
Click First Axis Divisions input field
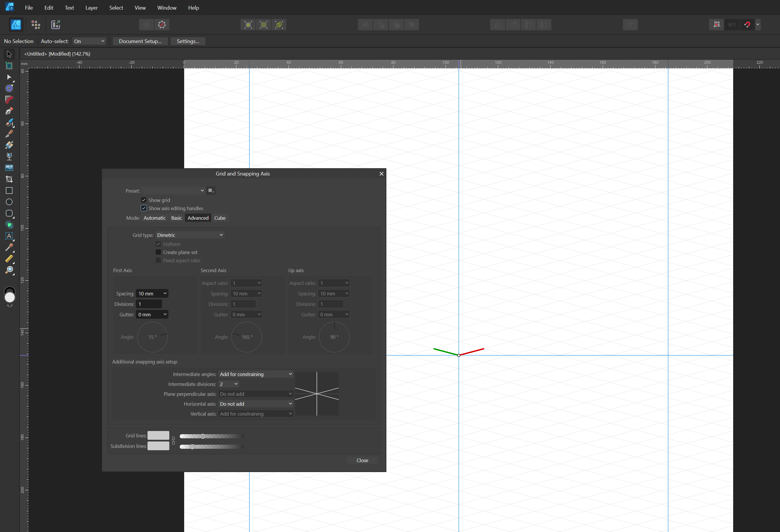click(x=149, y=304)
